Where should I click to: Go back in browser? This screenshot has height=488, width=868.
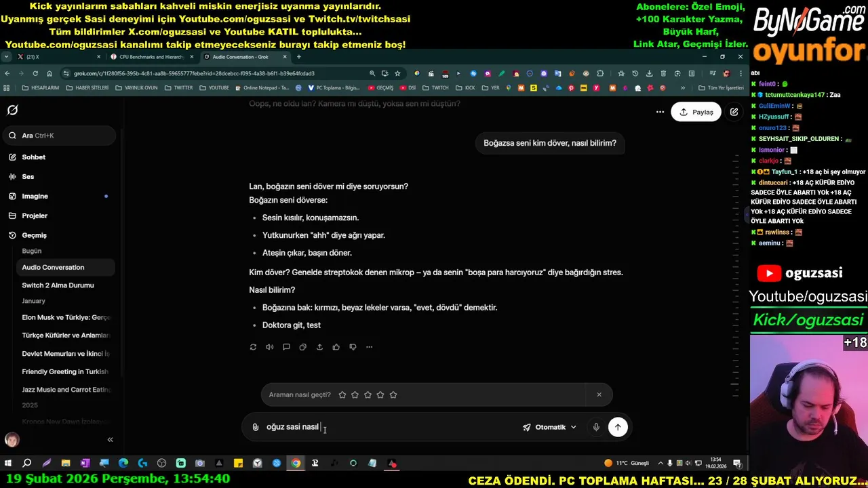7,73
